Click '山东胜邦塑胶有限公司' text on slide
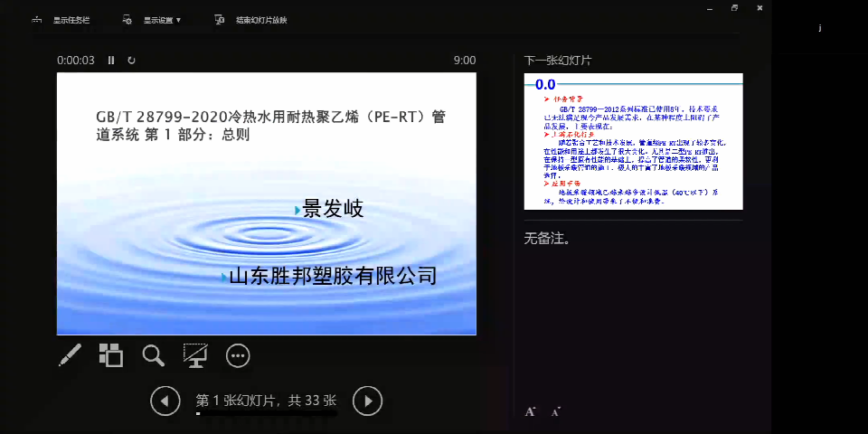Screen dimensions: 868x434 [x=333, y=275]
